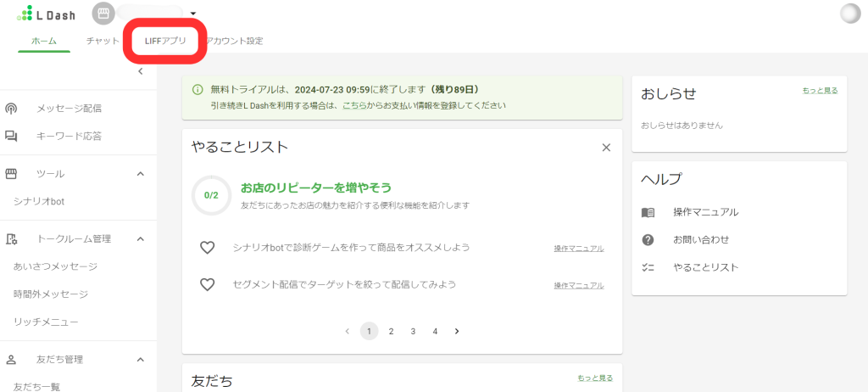This screenshot has height=392, width=868.
Task: Click heart icon beside segment delivery task
Action: (x=207, y=285)
